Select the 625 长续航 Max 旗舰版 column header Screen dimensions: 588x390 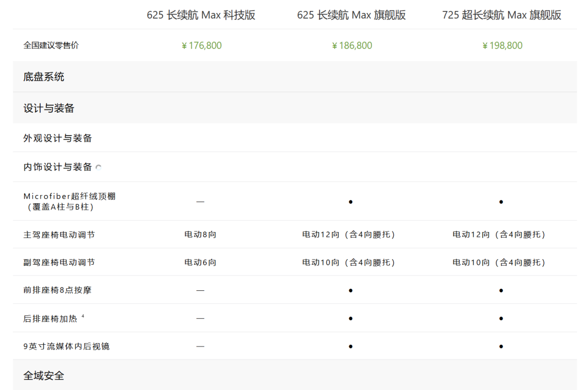[351, 15]
